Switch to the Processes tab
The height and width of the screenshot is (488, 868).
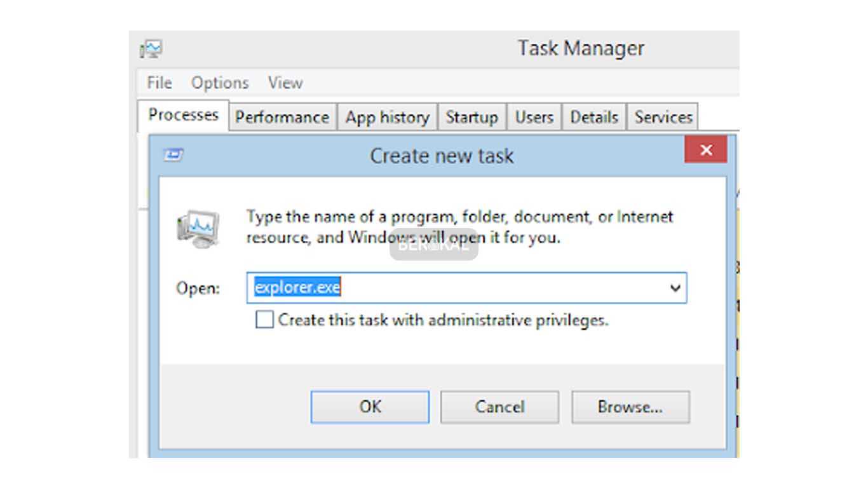coord(183,115)
